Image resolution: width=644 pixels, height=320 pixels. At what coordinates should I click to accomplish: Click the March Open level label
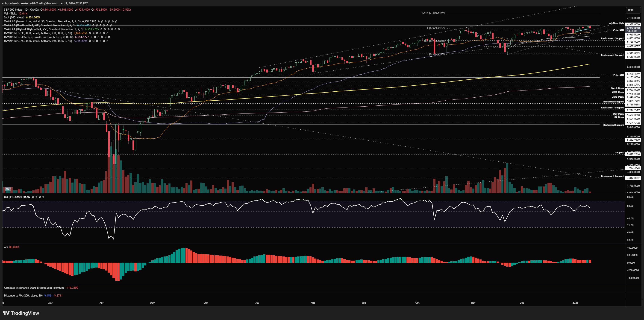point(617,88)
